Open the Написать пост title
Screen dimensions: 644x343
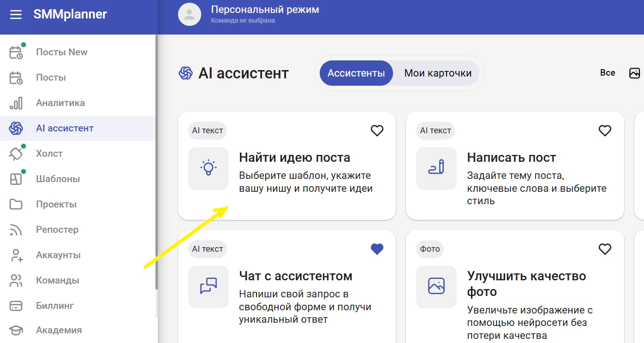coord(512,158)
